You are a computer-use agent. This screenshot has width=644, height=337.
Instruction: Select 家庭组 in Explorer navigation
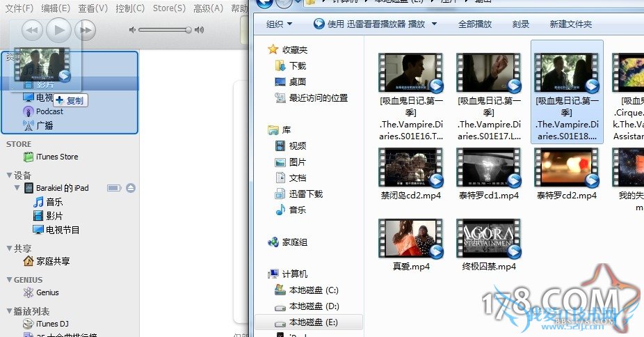[287, 242]
